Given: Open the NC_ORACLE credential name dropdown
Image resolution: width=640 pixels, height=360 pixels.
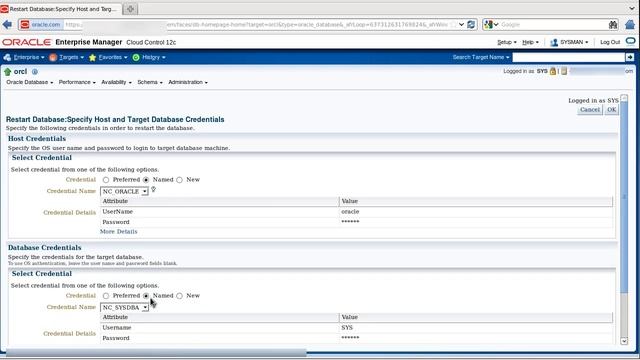Looking at the screenshot, I should coord(124,191).
